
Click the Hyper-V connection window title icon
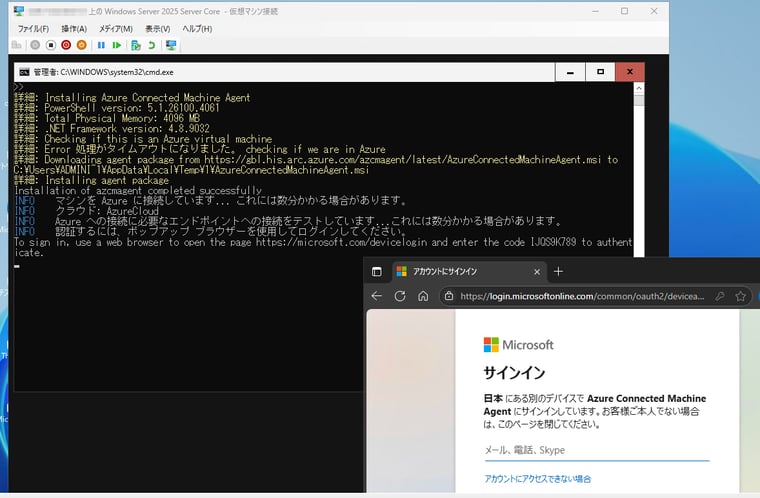point(19,11)
